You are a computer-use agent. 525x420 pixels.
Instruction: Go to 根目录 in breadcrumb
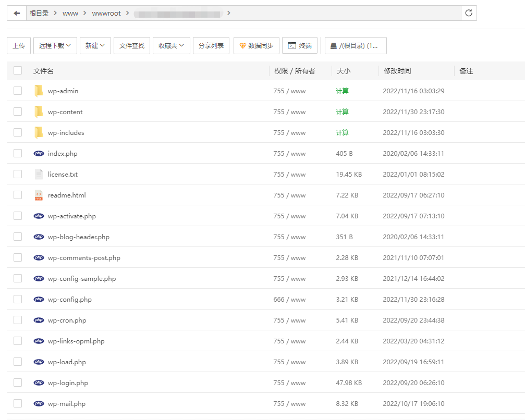39,14
